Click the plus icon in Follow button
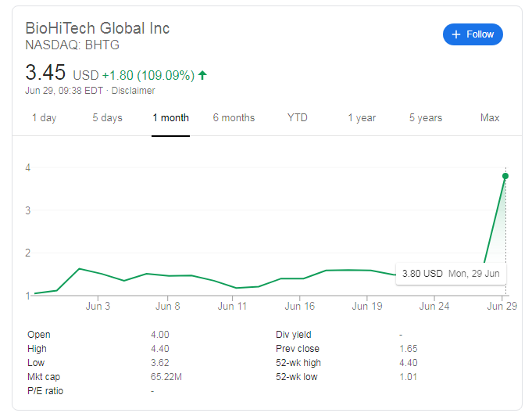The width and height of the screenshot is (532, 420). pyautogui.click(x=456, y=34)
